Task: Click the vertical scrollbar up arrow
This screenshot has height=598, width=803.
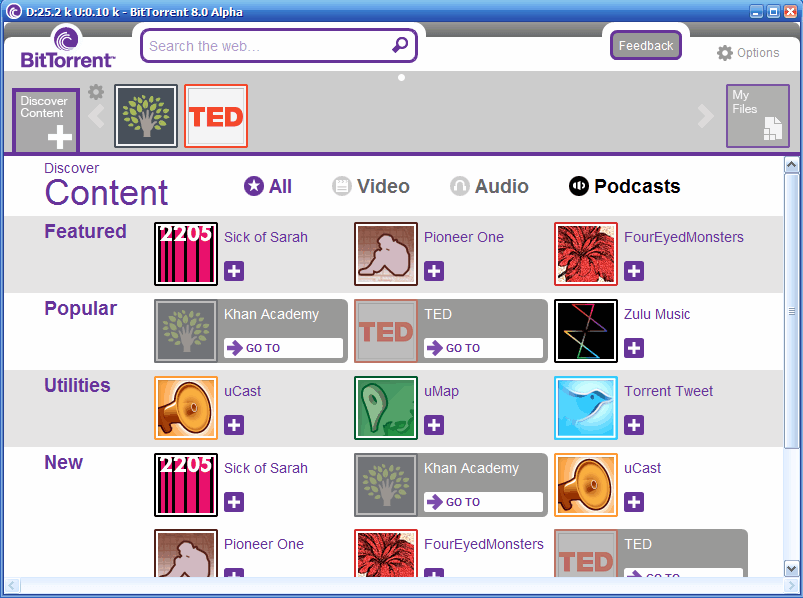Action: point(791,164)
